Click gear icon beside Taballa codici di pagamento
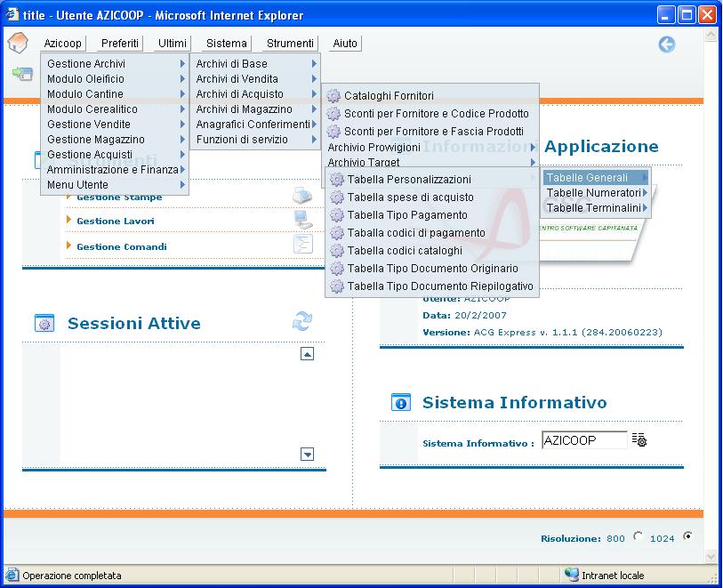This screenshot has height=588, width=723. pos(337,233)
